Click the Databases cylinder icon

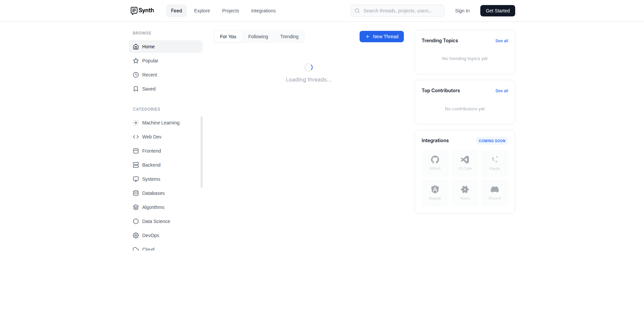coord(136,193)
